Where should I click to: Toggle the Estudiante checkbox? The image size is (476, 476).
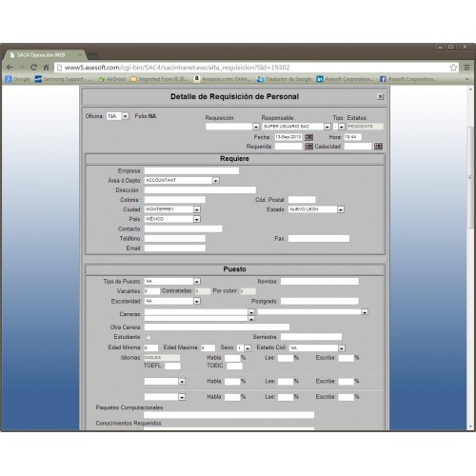[x=149, y=337]
